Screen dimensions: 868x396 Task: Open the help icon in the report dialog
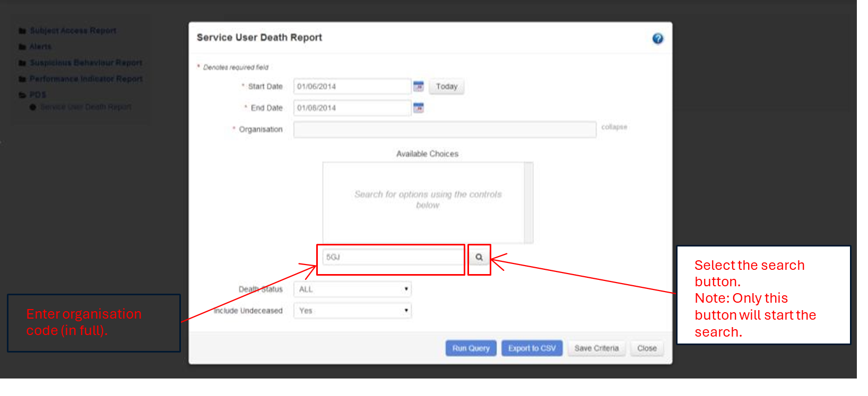(x=657, y=39)
